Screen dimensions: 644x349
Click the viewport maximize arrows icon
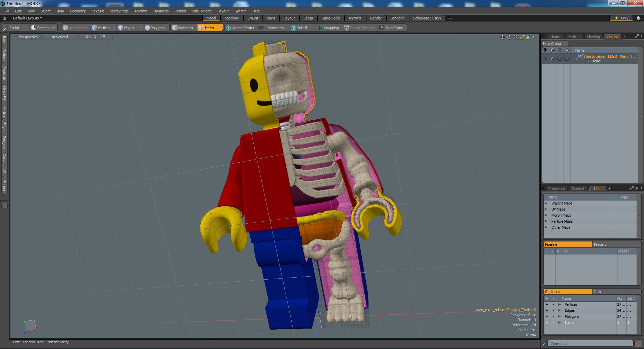point(522,37)
